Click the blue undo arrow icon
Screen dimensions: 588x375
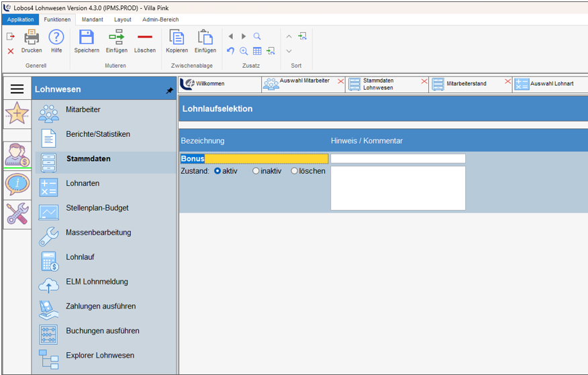(x=230, y=51)
